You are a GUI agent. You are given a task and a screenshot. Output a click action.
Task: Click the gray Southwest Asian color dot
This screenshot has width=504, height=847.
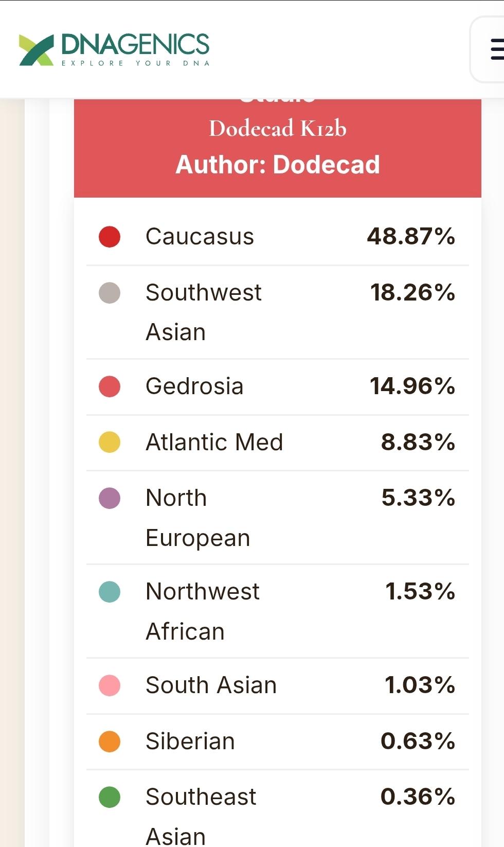pos(110,293)
